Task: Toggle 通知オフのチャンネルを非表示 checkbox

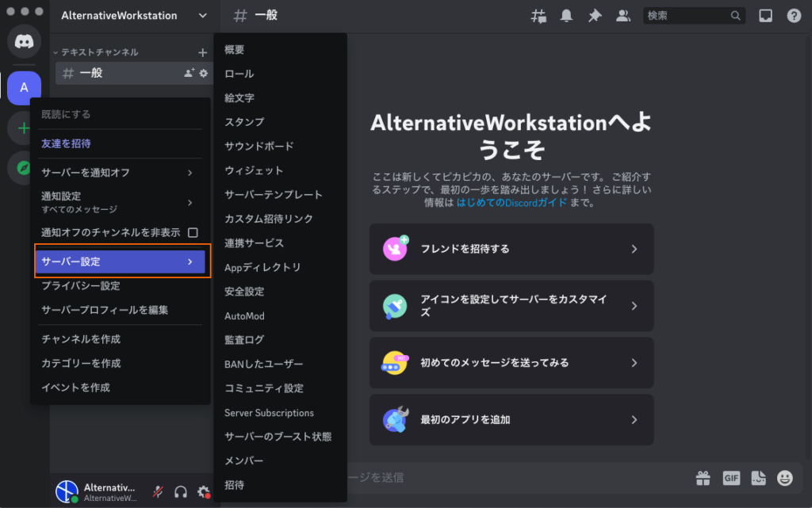Action: [193, 233]
